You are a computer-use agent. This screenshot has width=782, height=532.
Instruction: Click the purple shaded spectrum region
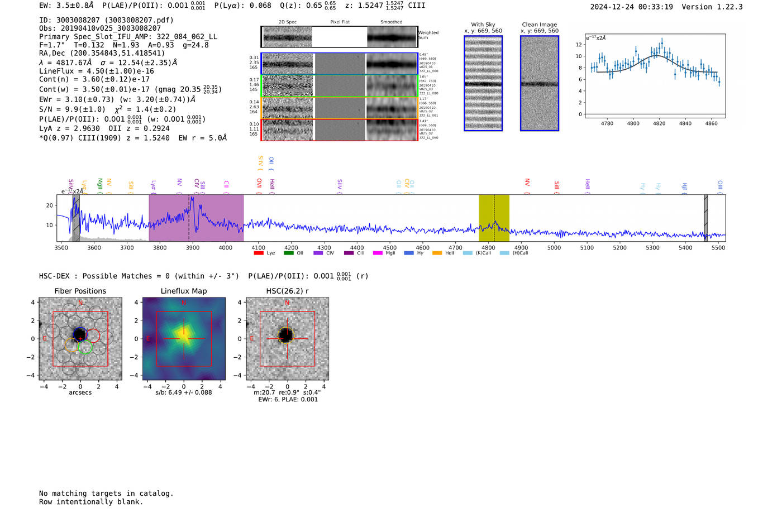tap(196, 218)
